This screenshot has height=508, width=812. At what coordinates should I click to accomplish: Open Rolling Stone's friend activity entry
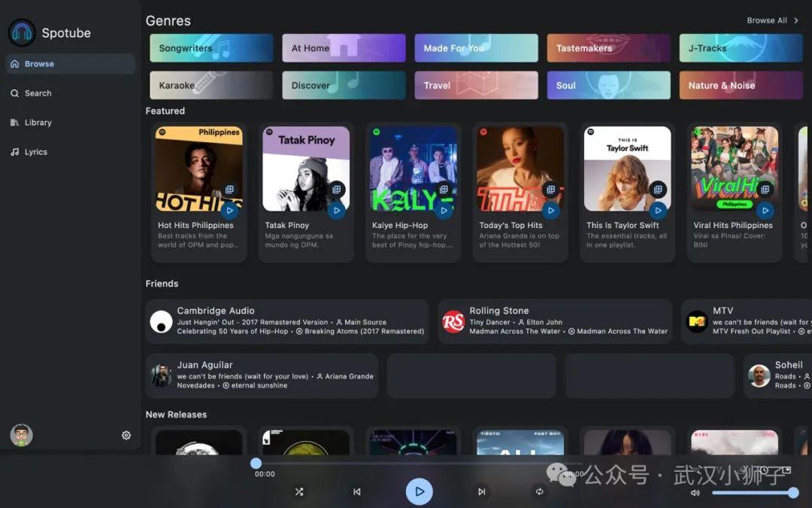[554, 321]
